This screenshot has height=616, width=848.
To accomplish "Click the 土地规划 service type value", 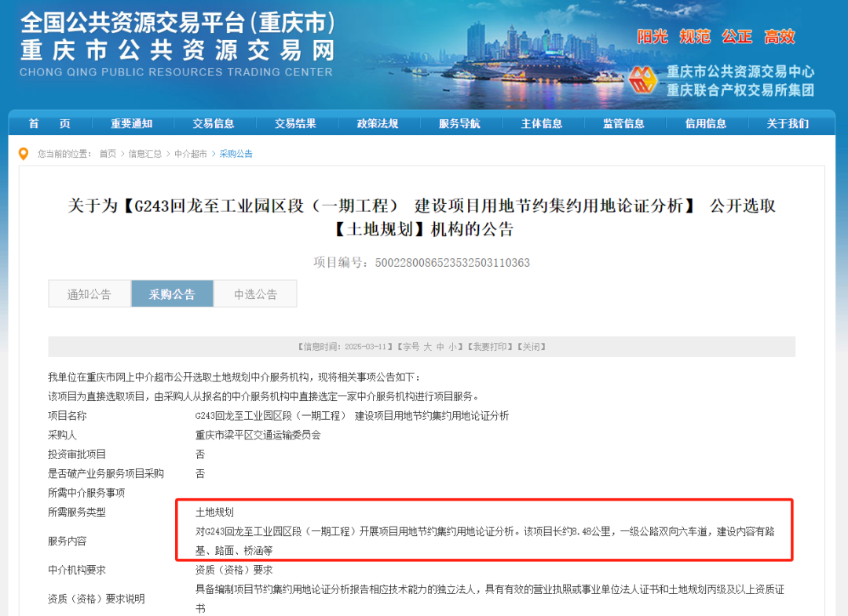I will [214, 512].
